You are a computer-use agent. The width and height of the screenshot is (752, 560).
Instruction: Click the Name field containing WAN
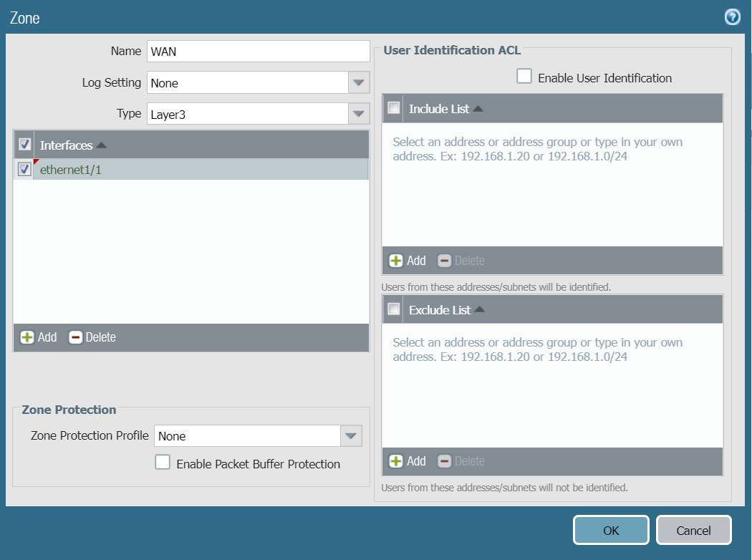pyautogui.click(x=258, y=52)
